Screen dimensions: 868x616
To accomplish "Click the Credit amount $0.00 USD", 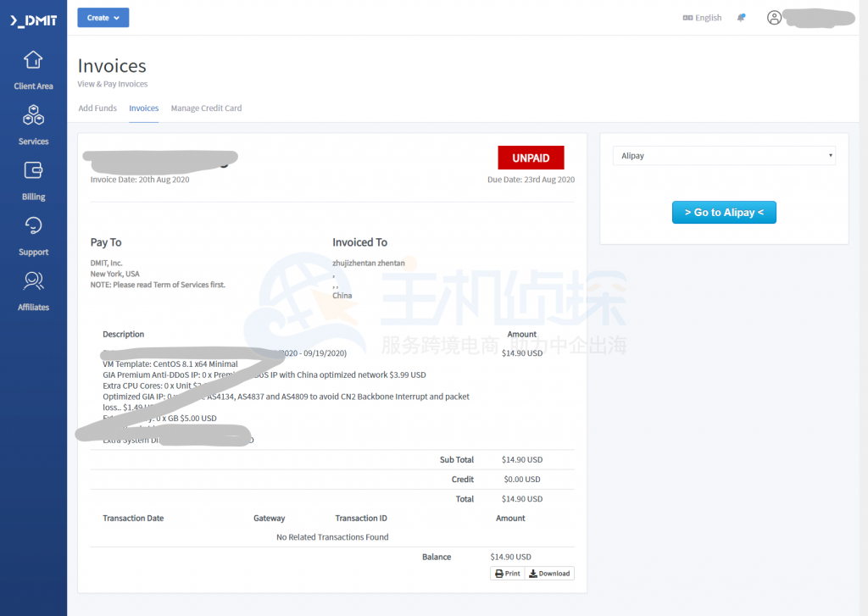I will point(522,480).
